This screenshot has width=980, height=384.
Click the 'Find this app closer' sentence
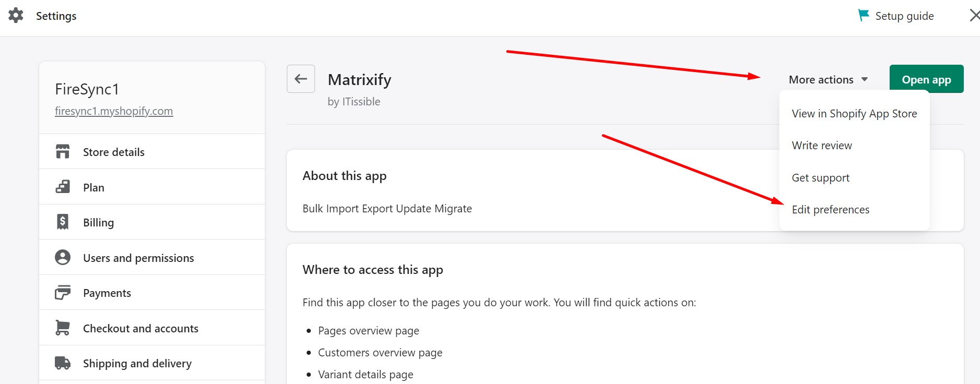499,303
